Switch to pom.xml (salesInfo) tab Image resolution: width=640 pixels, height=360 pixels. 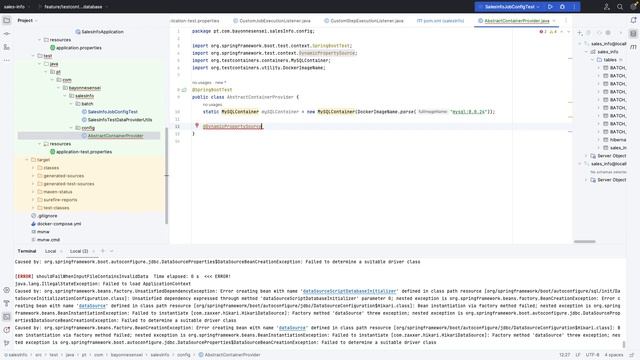click(440, 20)
